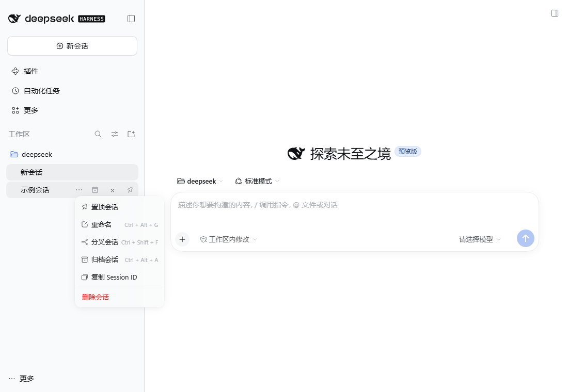Viewport: 568px width, 392px height.
Task: Choose 复制 Session ID menu entry
Action: [x=119, y=277]
